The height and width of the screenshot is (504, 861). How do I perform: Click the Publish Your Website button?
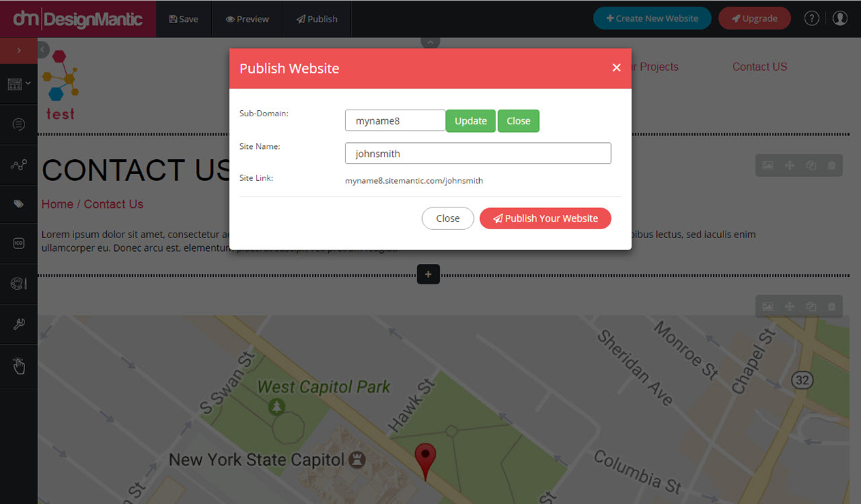[x=545, y=218]
